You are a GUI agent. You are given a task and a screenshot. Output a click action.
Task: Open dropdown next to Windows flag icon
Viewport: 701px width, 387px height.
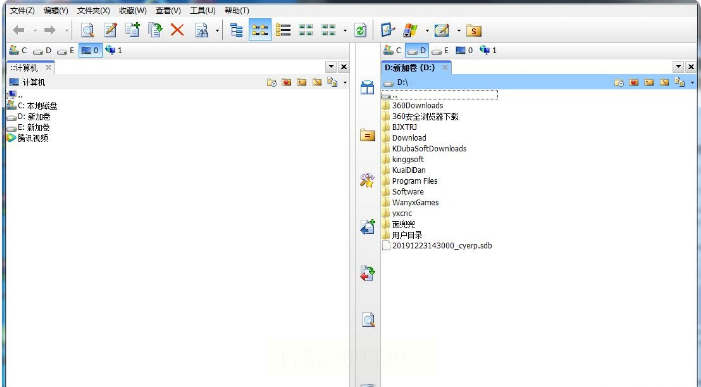427,31
